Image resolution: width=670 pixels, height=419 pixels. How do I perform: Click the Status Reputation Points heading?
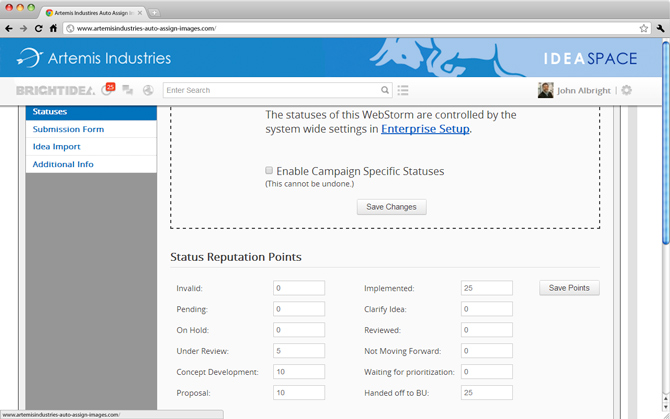pos(236,257)
